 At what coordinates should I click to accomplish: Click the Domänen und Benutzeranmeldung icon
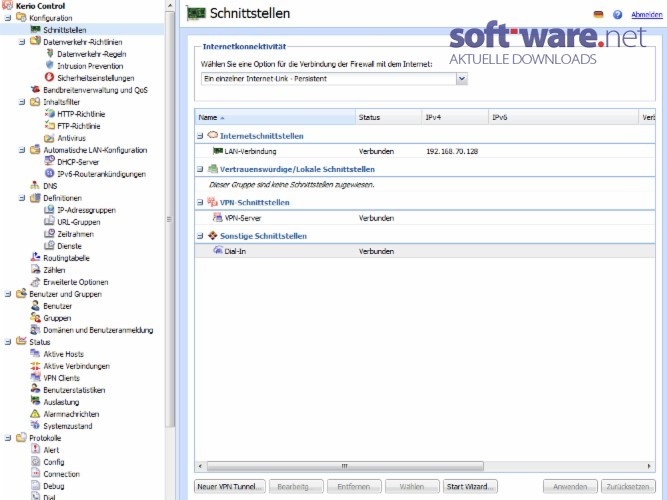click(x=35, y=330)
